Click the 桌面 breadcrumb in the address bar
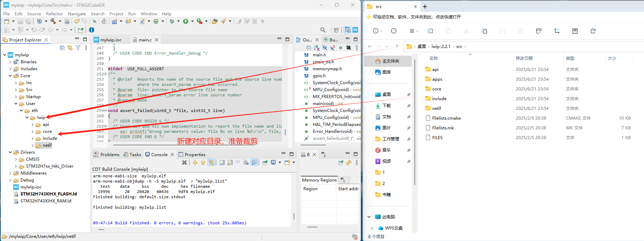The height and width of the screenshot is (241, 644). (x=421, y=47)
